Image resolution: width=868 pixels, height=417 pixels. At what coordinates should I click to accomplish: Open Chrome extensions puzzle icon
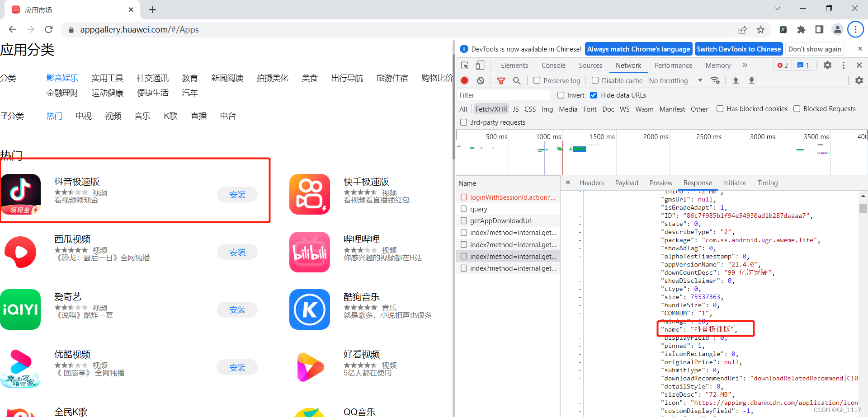[x=801, y=30]
